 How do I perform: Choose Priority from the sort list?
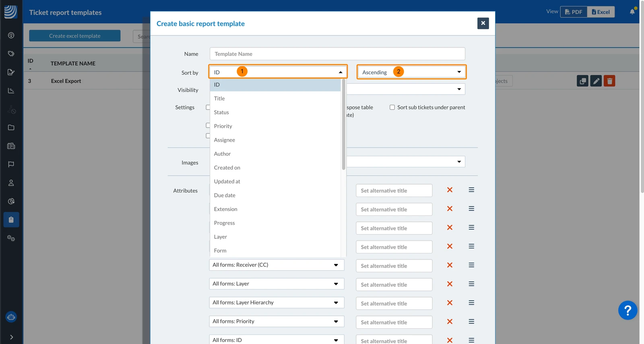tap(275, 126)
